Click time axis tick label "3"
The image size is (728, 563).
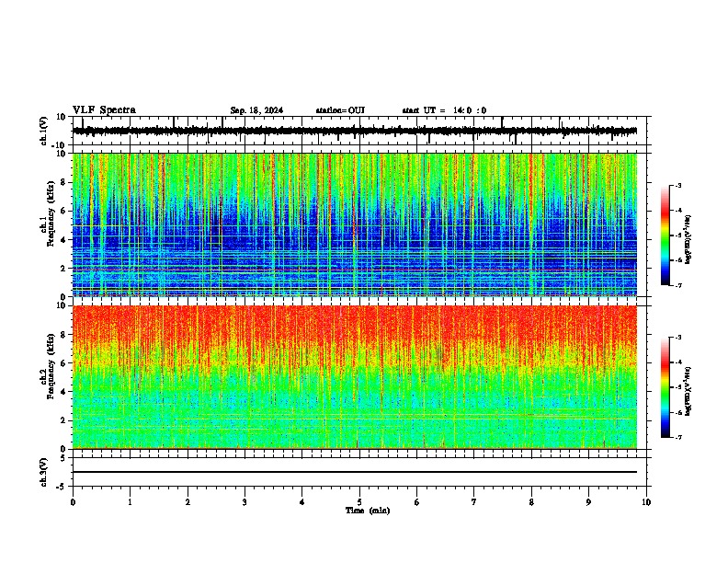pos(245,502)
